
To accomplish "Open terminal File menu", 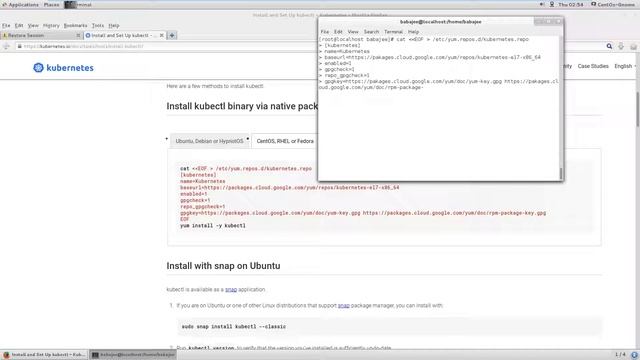I will [x=324, y=32].
